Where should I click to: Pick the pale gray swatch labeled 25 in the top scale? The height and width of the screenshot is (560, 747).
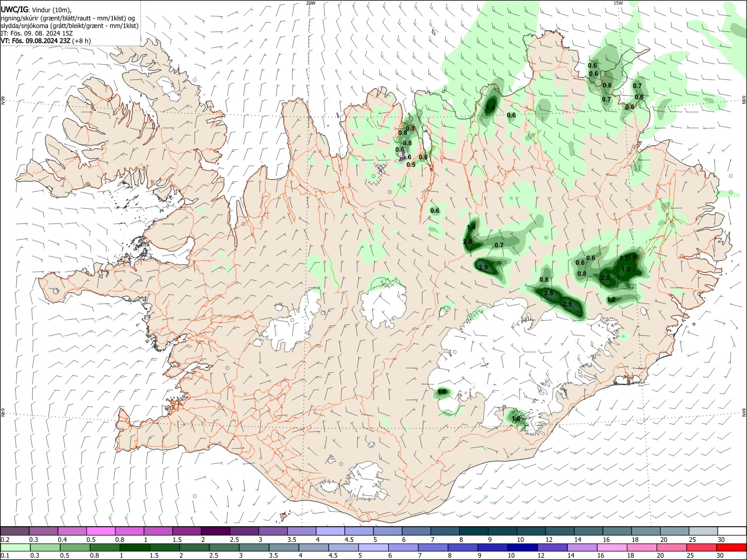703,531
